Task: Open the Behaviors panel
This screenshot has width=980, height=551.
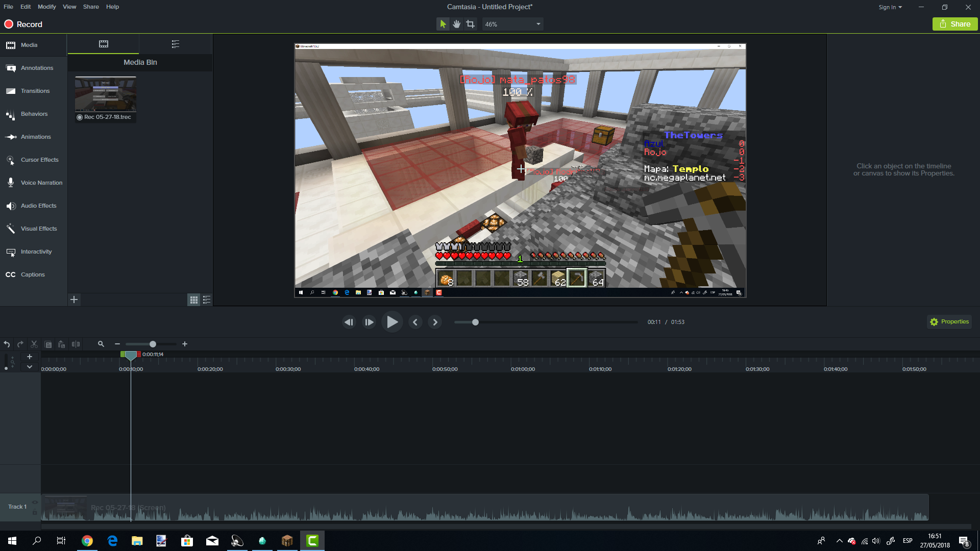Action: pyautogui.click(x=33, y=114)
